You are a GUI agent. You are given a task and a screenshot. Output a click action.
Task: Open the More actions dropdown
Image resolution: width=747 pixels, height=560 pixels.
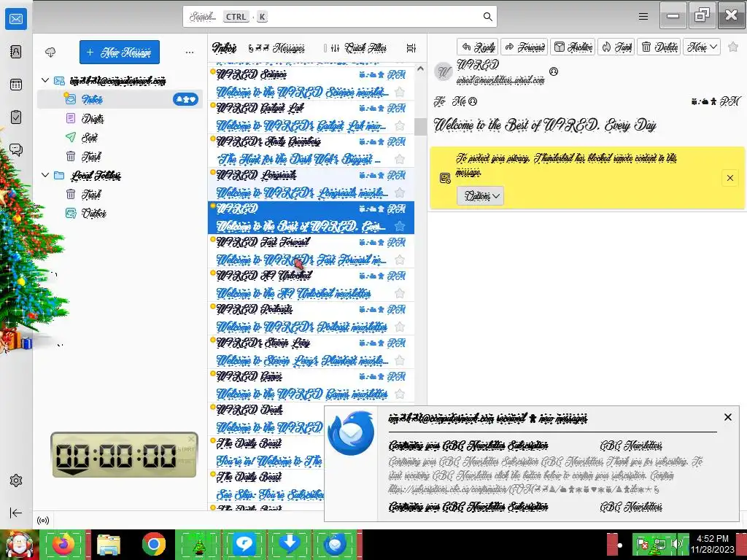[x=702, y=47]
